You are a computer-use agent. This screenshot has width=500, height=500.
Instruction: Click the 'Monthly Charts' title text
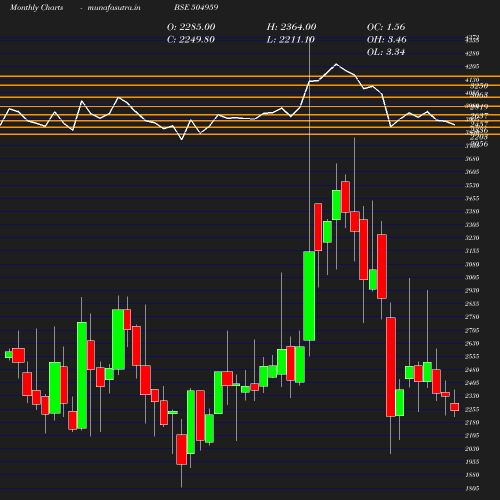point(36,7)
